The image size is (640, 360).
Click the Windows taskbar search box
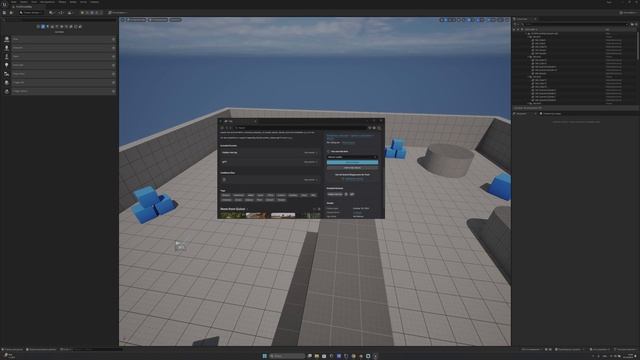pyautogui.click(x=287, y=356)
